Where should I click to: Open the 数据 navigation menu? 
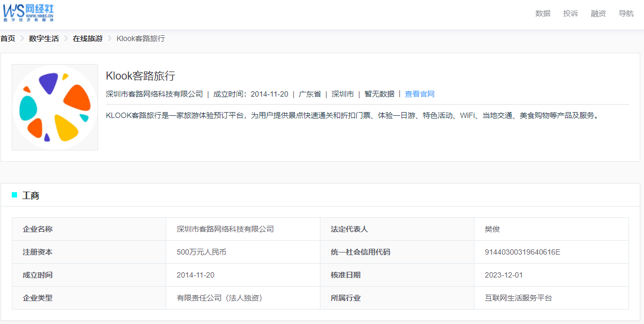pyautogui.click(x=543, y=13)
